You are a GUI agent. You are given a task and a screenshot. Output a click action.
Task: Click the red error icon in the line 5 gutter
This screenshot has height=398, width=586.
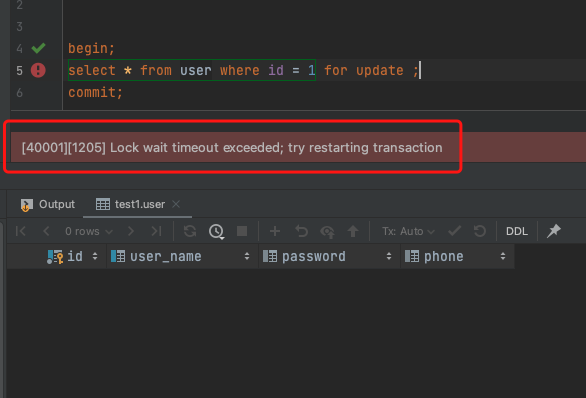[x=38, y=70]
